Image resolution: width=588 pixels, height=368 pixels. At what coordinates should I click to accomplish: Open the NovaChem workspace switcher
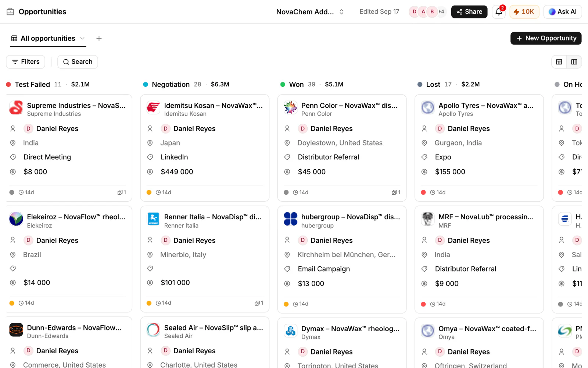pyautogui.click(x=310, y=12)
